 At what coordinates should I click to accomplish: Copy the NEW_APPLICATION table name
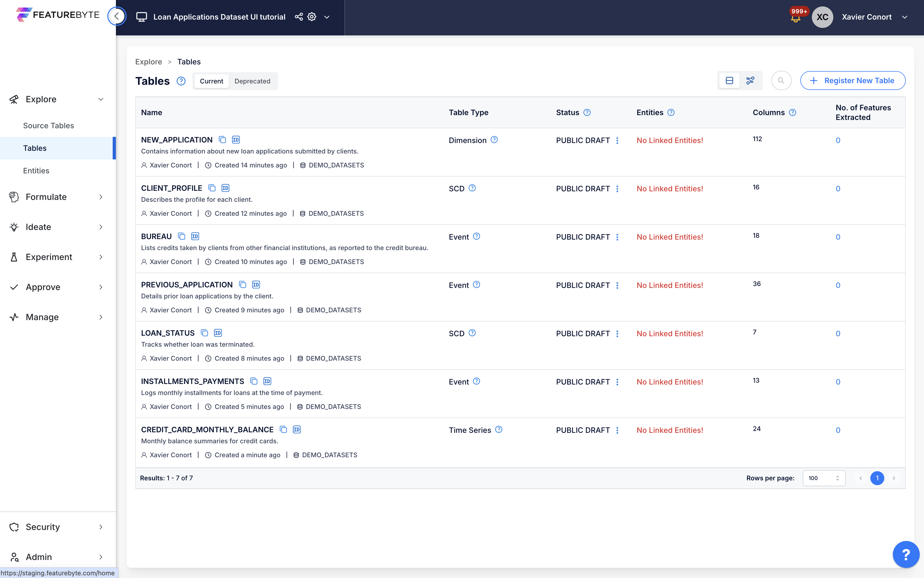pyautogui.click(x=222, y=140)
